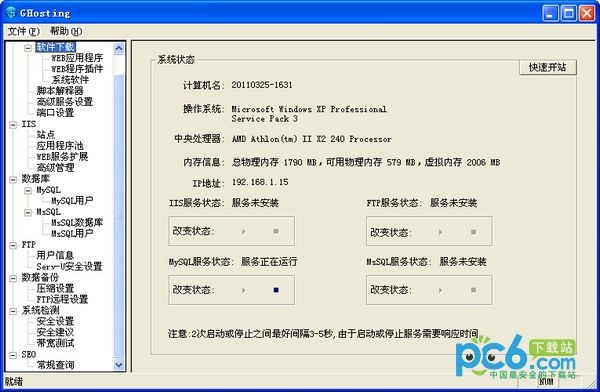The height and width of the screenshot is (392, 600).
Task: Select MySQL用户 tree item
Action: (x=72, y=200)
